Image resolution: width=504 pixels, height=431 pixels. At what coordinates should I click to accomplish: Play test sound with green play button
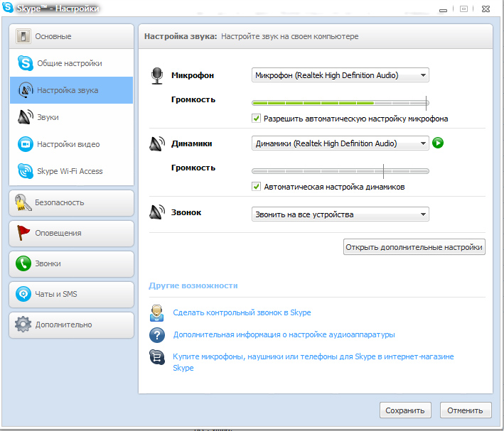coord(438,143)
